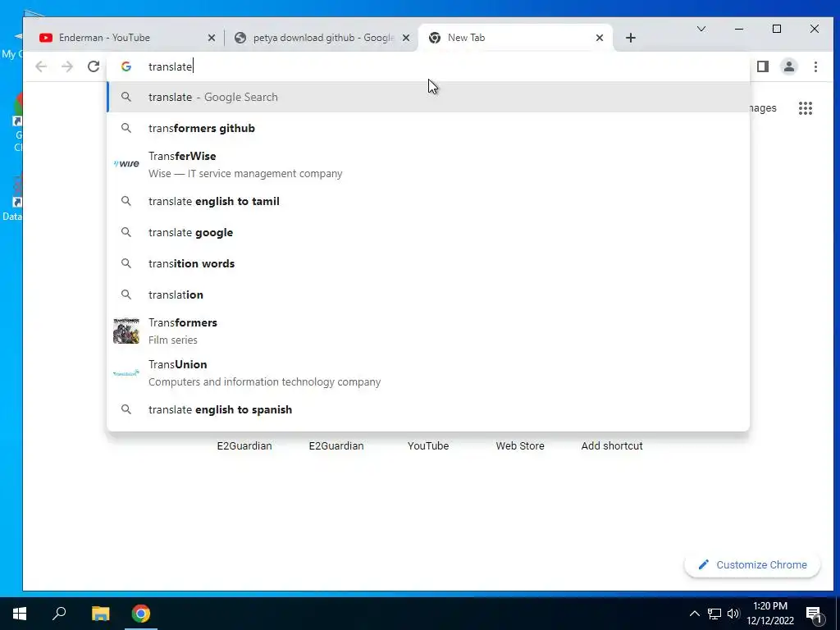
Task: Pick suggestion translate google
Action: (428, 232)
